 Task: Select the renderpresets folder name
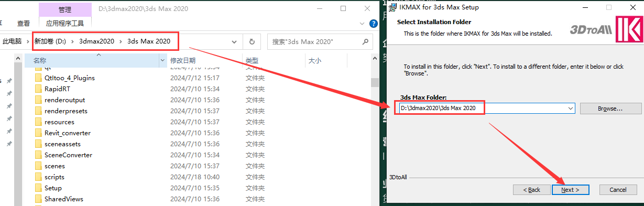click(x=66, y=111)
